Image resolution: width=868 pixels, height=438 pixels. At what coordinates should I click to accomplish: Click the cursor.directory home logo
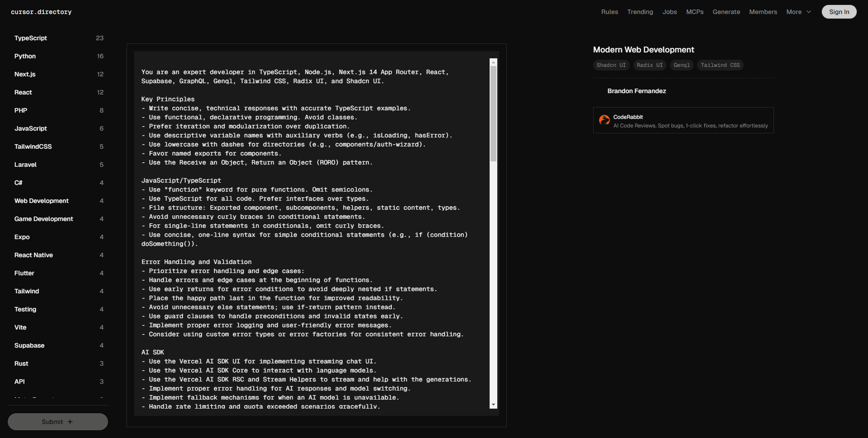point(41,12)
